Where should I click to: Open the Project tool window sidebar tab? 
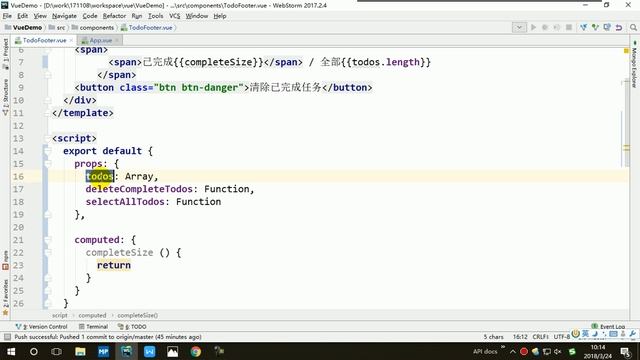click(x=5, y=54)
